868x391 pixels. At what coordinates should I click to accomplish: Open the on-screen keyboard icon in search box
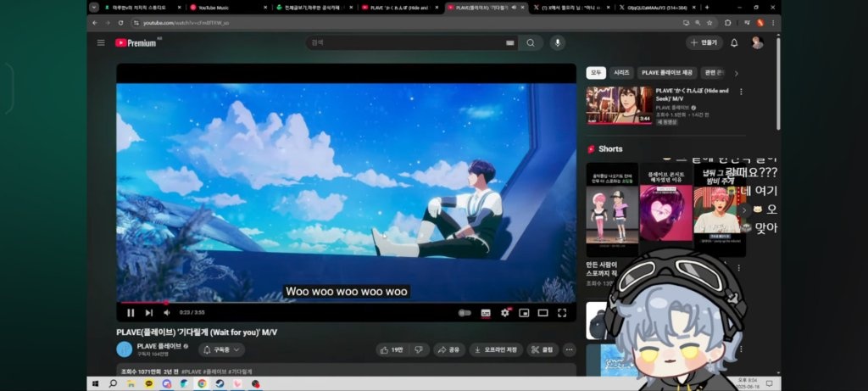509,43
